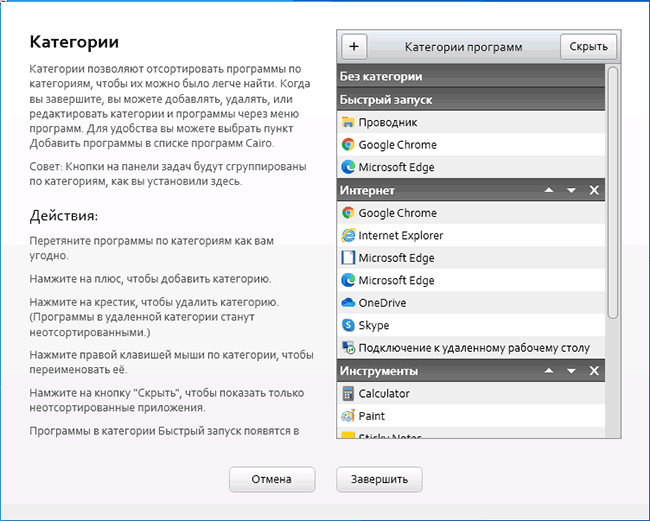Image resolution: width=650 pixels, height=521 pixels.
Task: Move the Интернет category down
Action: point(571,190)
